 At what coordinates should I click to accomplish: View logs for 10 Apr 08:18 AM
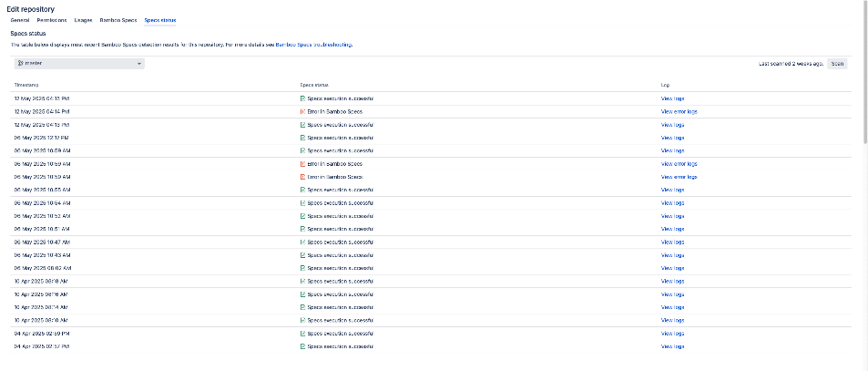tap(672, 282)
